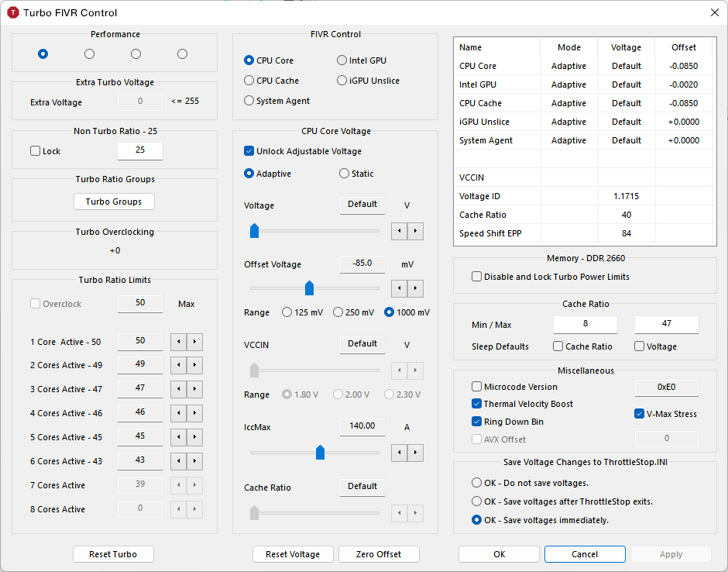
Task: Click Reset Turbo button
Action: [x=113, y=554]
